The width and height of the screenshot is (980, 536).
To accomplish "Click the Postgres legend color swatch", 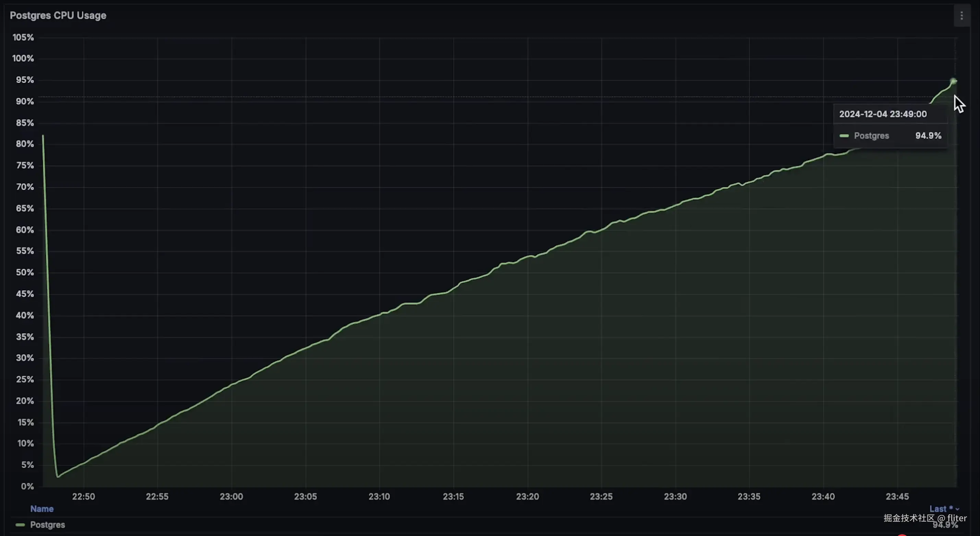I will (x=20, y=525).
